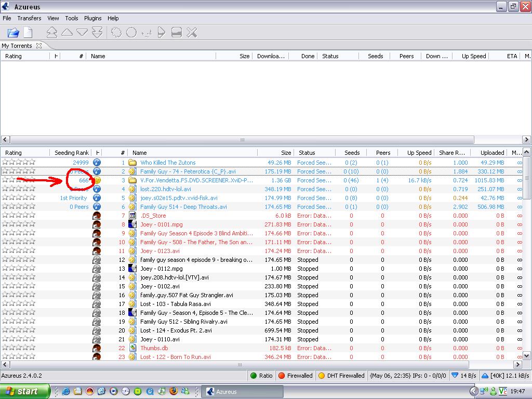Open the Transfers menu

click(29, 18)
